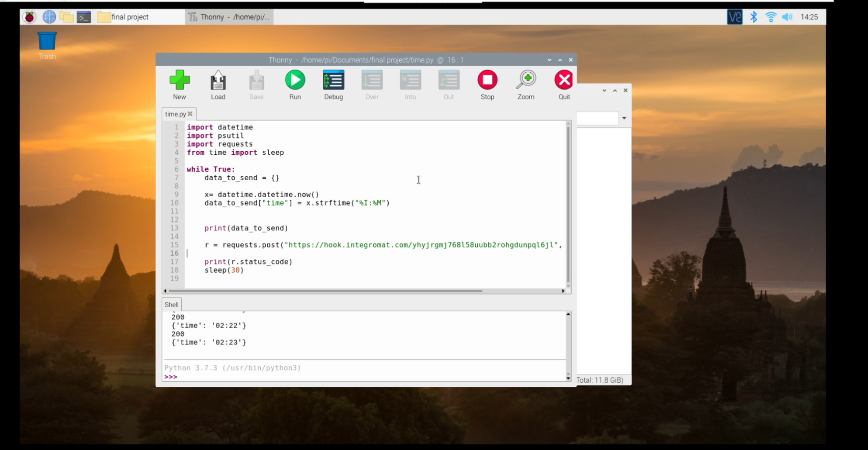The width and height of the screenshot is (868, 450).
Task: Click the volume speaker icon
Action: [787, 17]
